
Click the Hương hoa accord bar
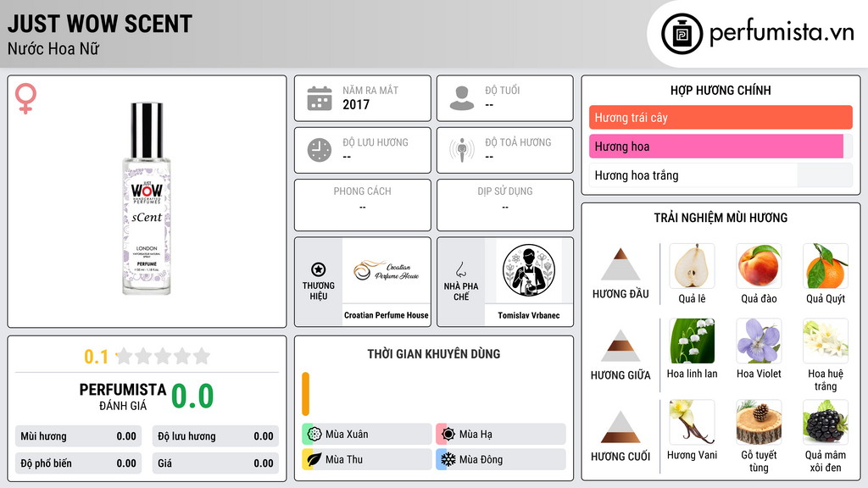(721, 146)
